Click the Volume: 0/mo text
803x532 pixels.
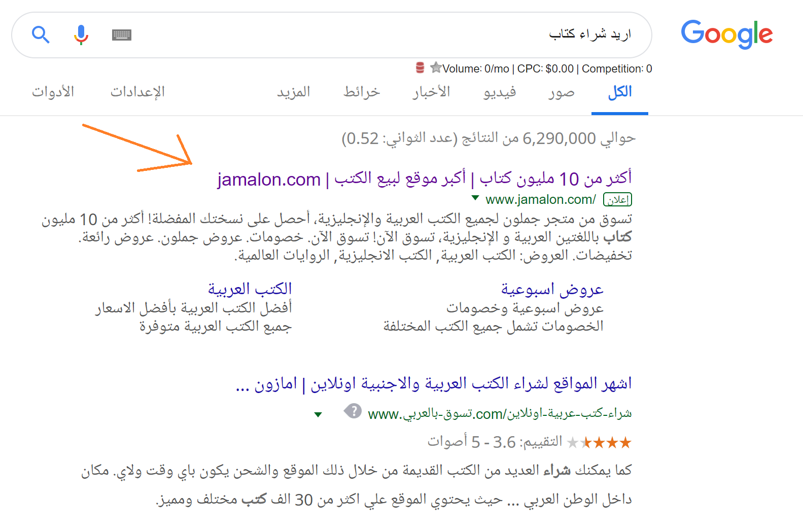point(476,68)
